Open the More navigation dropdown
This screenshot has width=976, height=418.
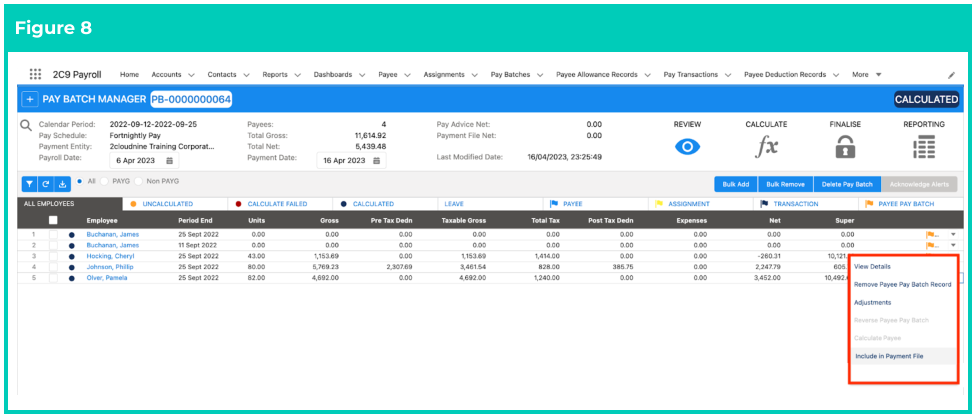867,75
